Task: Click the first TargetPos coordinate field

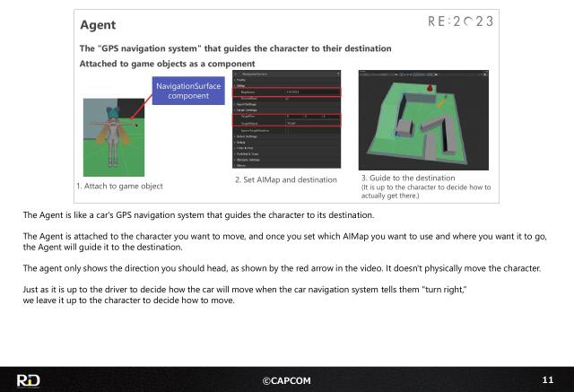Action: pyautogui.click(x=293, y=117)
